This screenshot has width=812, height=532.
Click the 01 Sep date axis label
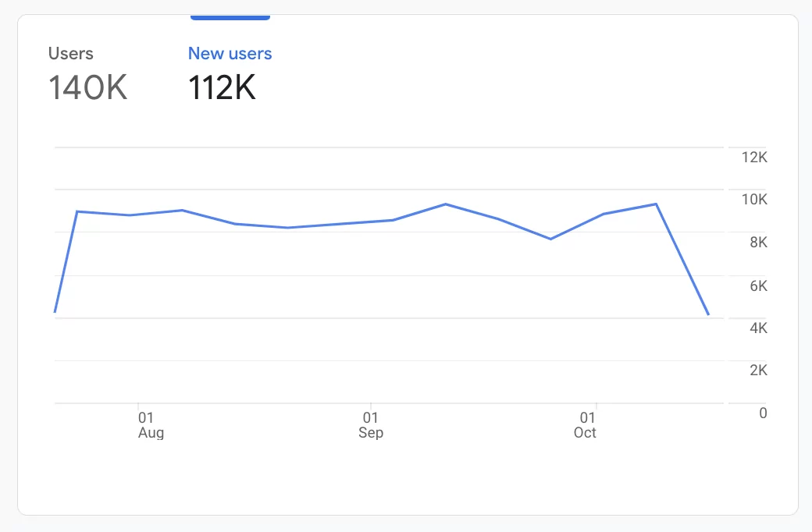click(371, 425)
